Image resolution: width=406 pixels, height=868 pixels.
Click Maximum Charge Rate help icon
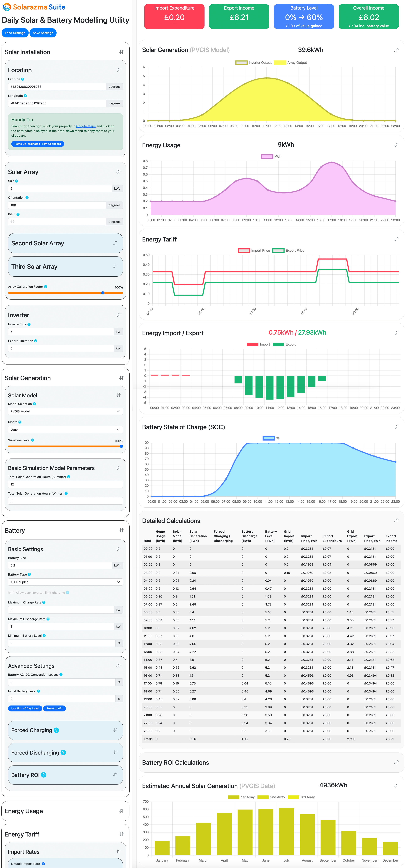click(x=44, y=602)
